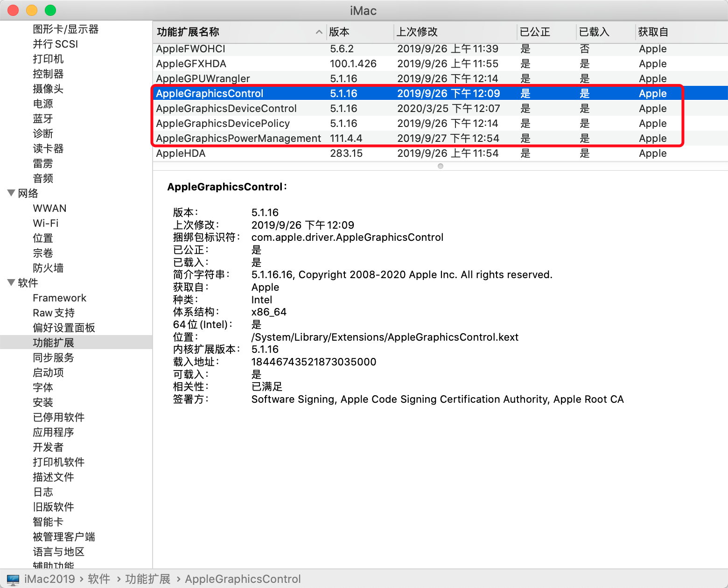Viewport: 728px width, 588px height.
Task: Open 开发者 sidebar entry
Action: (x=48, y=447)
